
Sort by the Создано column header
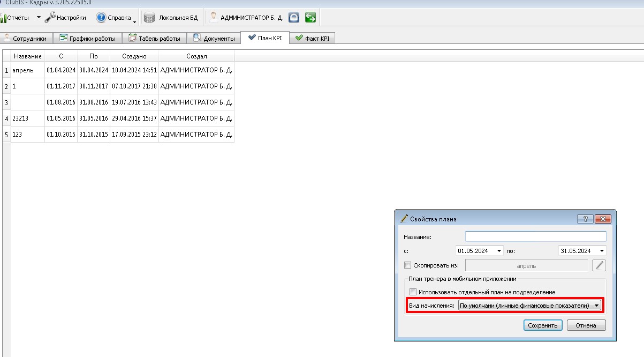click(x=134, y=56)
